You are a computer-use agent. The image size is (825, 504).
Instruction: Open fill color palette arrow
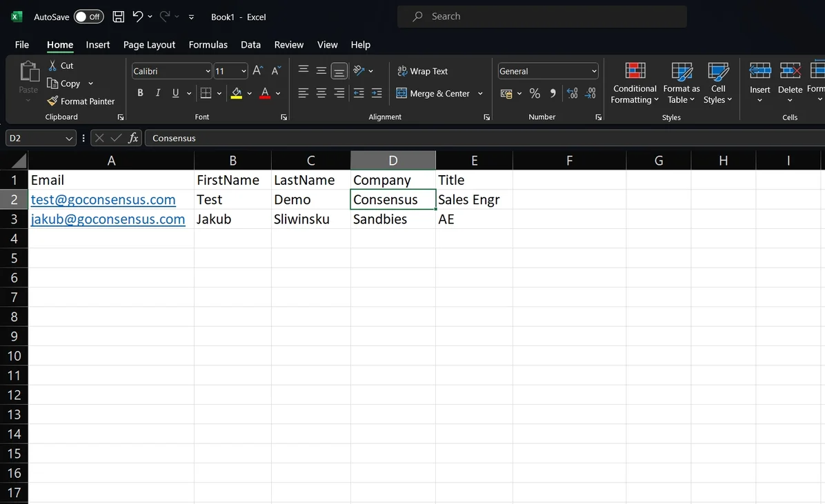tap(250, 94)
